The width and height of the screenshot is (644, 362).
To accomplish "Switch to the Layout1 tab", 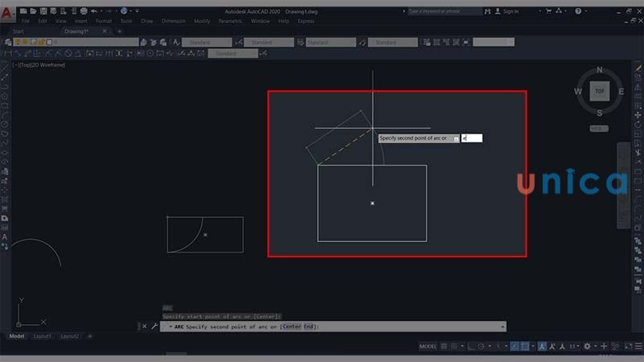I will pyautogui.click(x=44, y=335).
